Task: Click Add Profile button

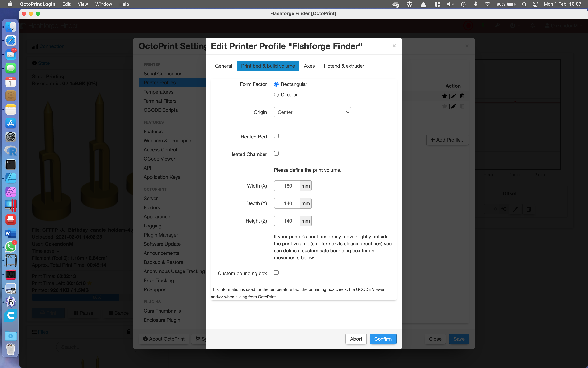Action: (x=447, y=140)
